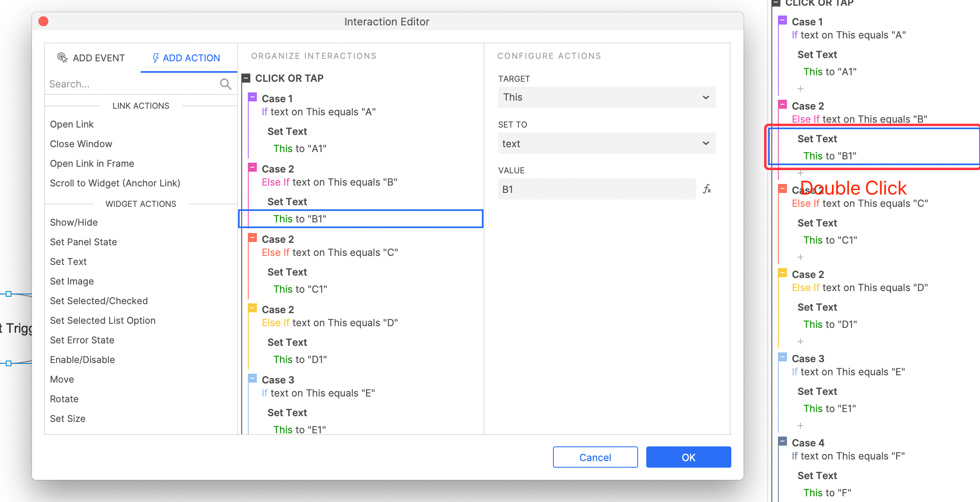
Task: Click plus icon under the "A1" action in the side panel
Action: tap(800, 89)
